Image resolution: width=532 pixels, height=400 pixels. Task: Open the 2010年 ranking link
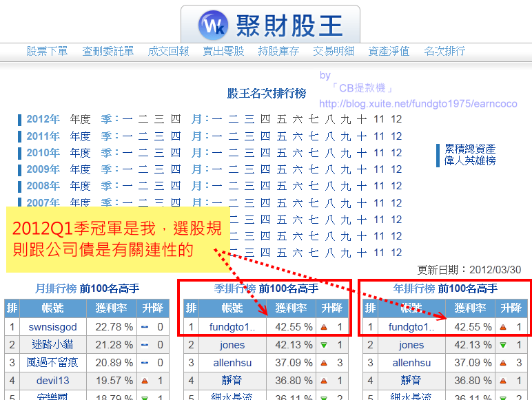43,153
